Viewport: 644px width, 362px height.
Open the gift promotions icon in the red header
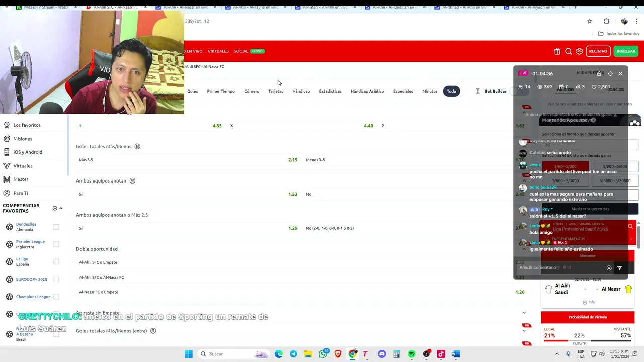pyautogui.click(x=557, y=51)
